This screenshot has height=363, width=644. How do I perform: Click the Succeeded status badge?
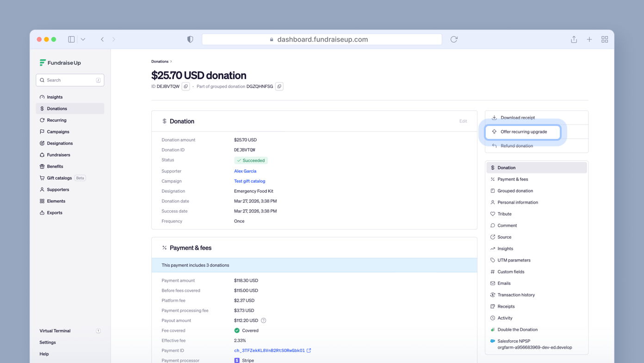click(x=251, y=161)
